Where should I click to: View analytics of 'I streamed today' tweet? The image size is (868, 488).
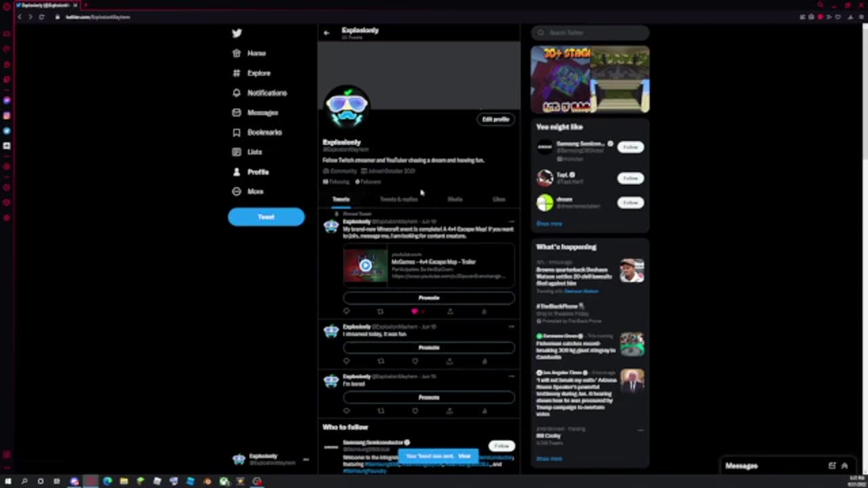[484, 361]
